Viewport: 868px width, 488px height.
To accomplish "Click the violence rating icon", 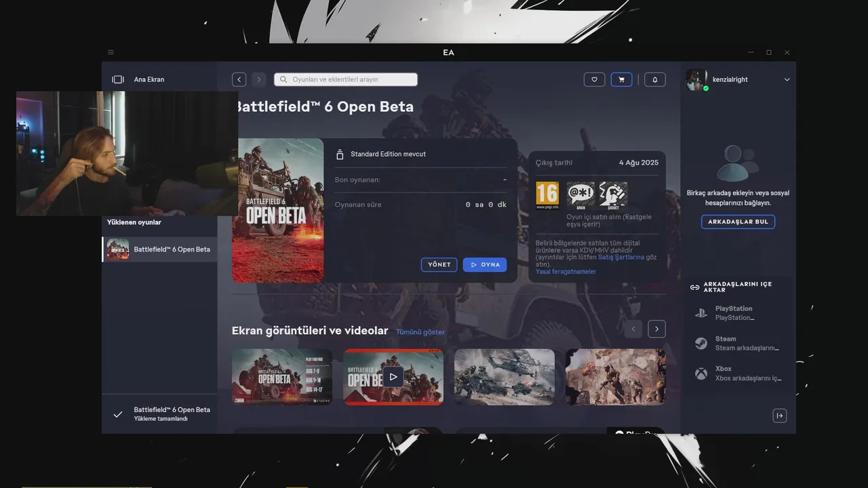I will click(613, 195).
